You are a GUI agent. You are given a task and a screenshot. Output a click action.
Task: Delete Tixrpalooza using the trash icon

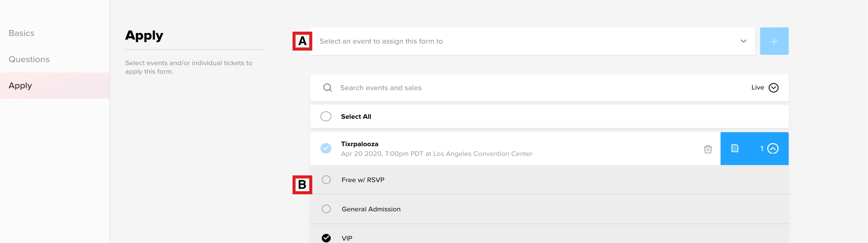(708, 149)
